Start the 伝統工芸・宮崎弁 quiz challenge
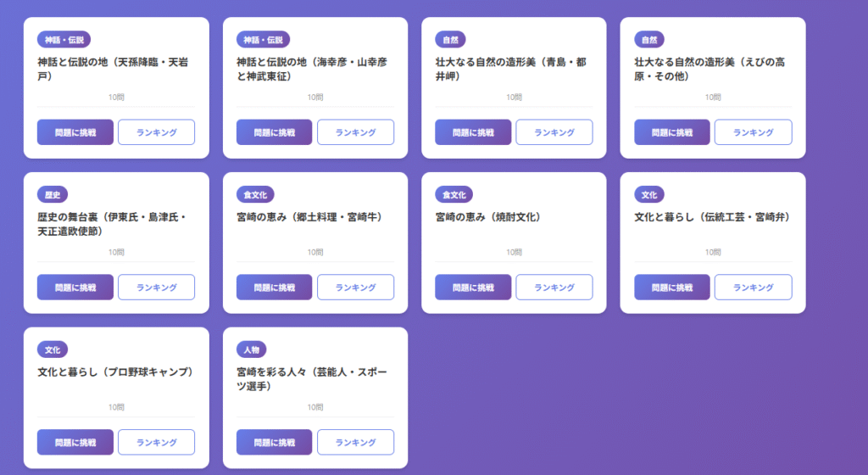 click(x=671, y=288)
